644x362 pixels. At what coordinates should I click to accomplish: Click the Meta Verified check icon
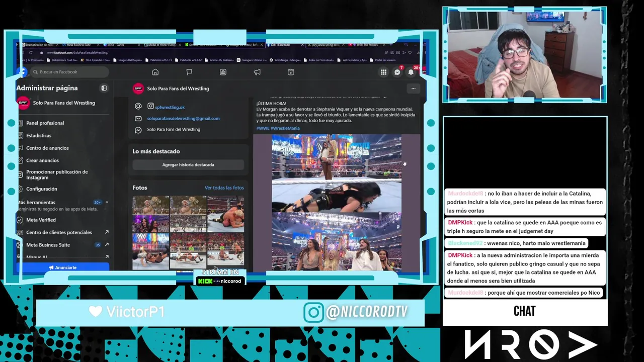click(20, 220)
